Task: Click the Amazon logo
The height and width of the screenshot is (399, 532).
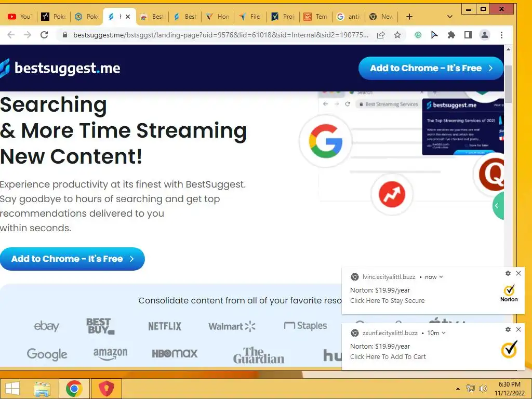Action: click(110, 354)
